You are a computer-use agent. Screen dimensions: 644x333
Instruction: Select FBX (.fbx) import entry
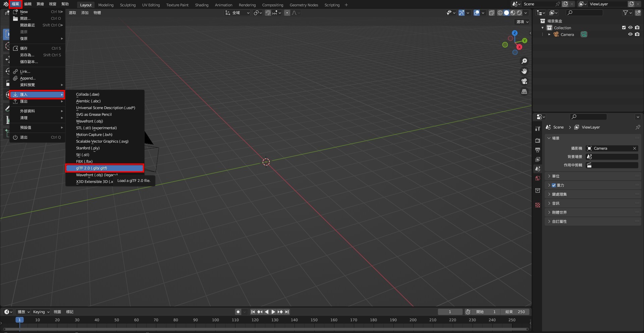[84, 161]
